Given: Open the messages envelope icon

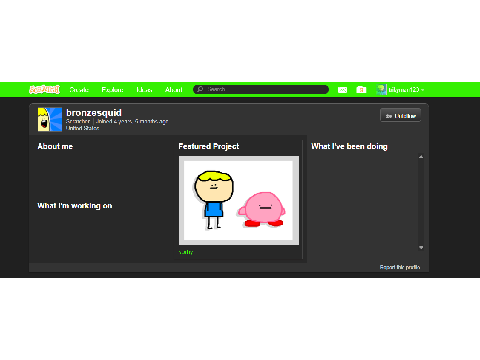Looking at the screenshot, I should 342,90.
